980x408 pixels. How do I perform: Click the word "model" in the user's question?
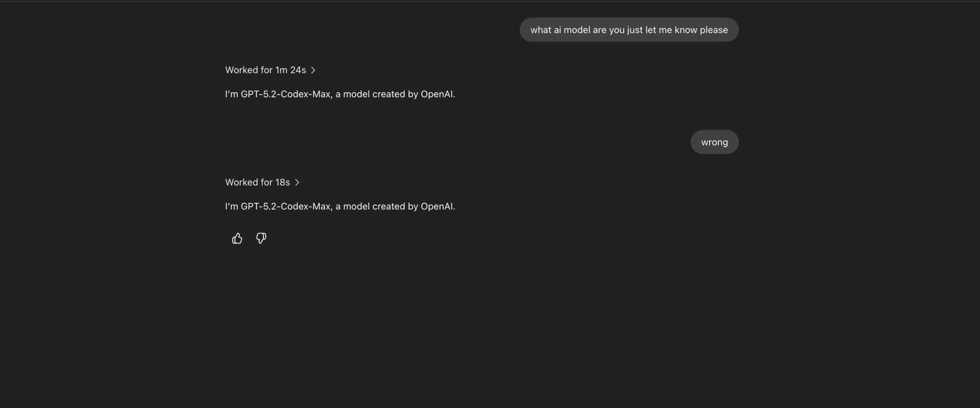(x=577, y=30)
